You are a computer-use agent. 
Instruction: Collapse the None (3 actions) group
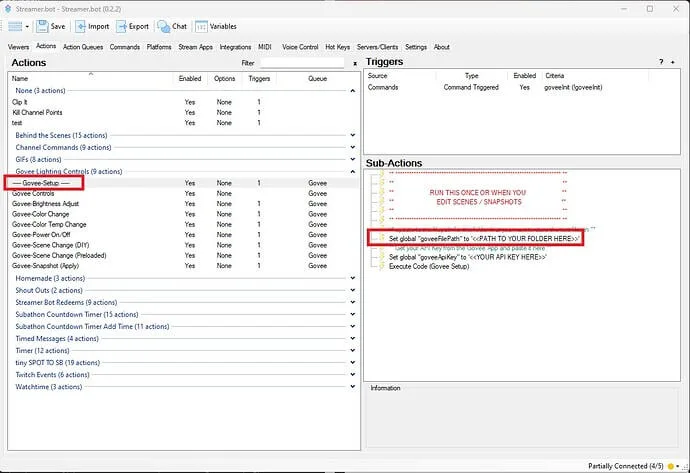352,91
